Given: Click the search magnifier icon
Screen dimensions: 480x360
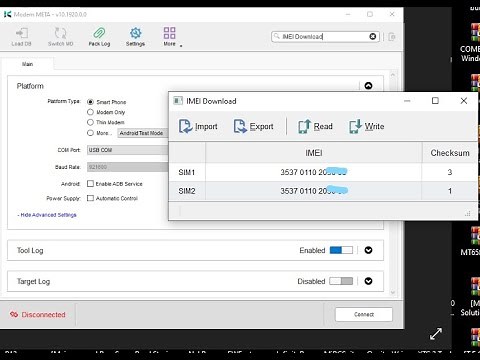Looking at the screenshot, I should (x=277, y=36).
